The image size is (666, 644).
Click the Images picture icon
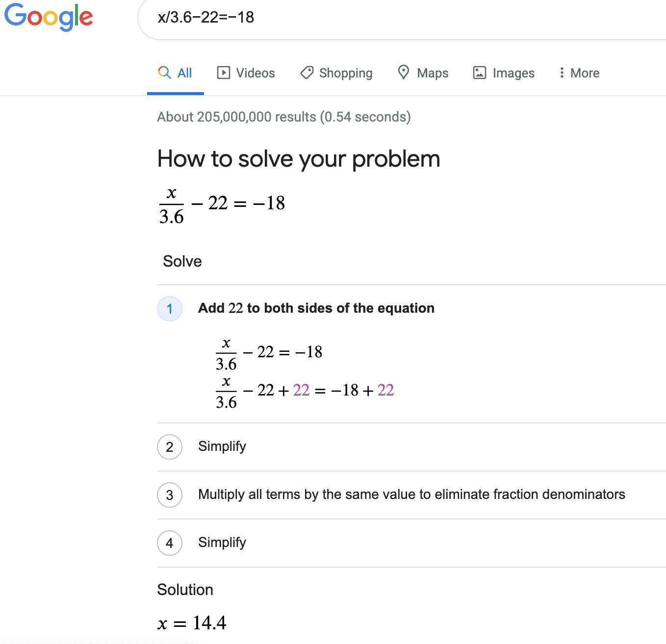pyautogui.click(x=479, y=73)
